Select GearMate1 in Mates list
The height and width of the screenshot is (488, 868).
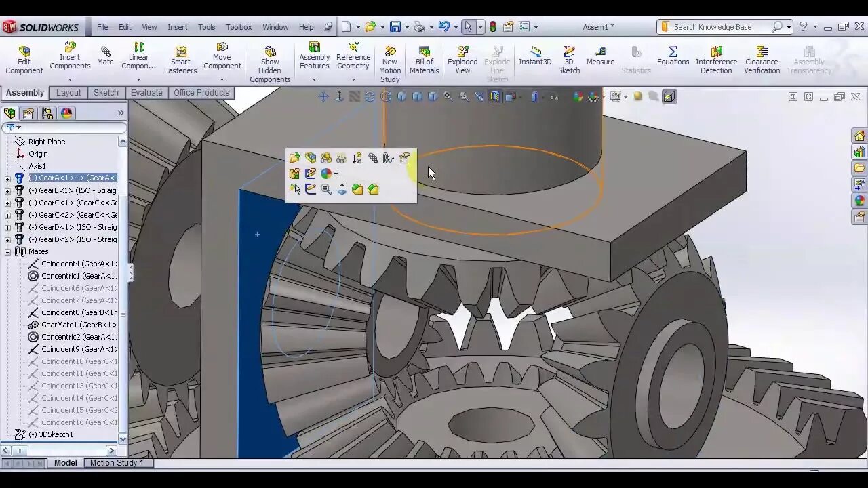pyautogui.click(x=73, y=325)
